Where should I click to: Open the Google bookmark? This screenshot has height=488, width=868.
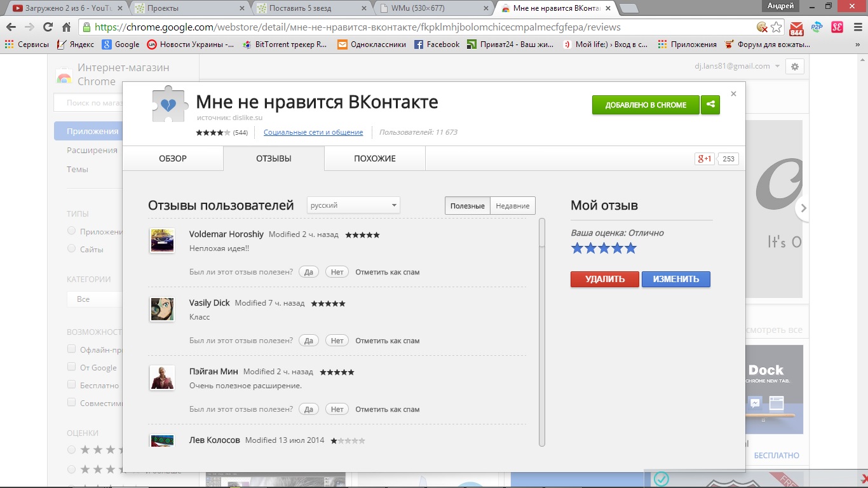point(121,44)
